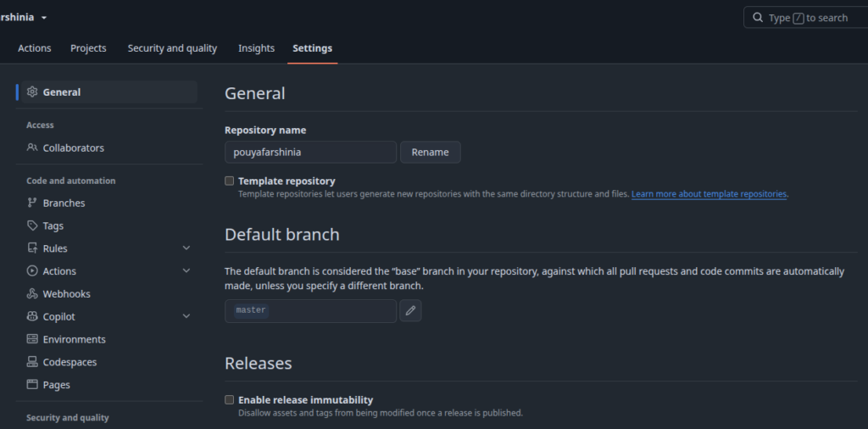Check Enable release immutability
This screenshot has width=868, height=429.
pos(229,399)
